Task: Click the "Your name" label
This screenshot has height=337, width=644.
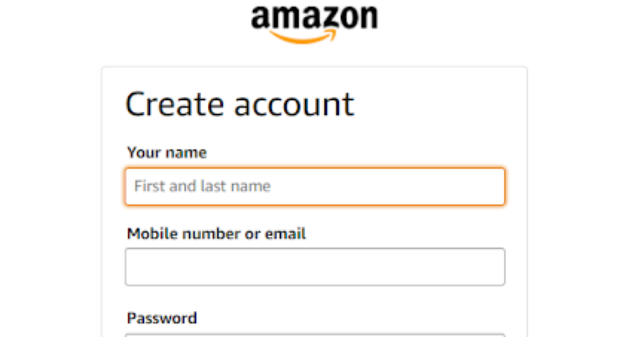Action: [x=166, y=153]
